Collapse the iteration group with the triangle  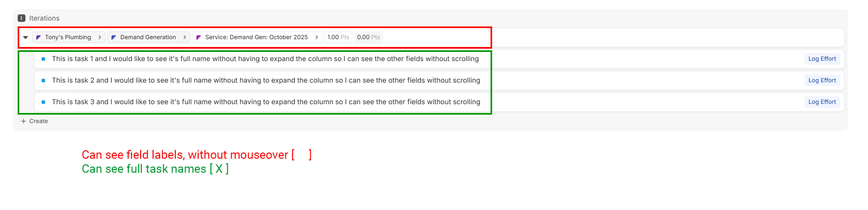(x=25, y=37)
